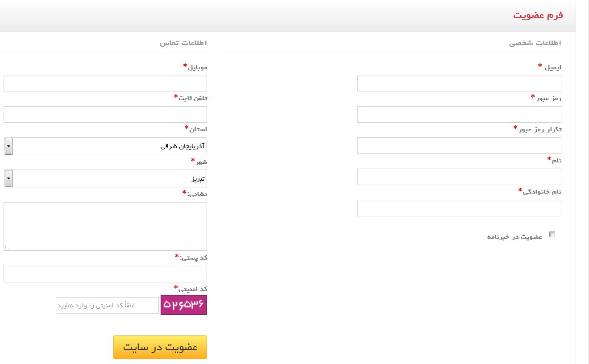Click the captcha security code image
The width and height of the screenshot is (589, 364).
(184, 305)
